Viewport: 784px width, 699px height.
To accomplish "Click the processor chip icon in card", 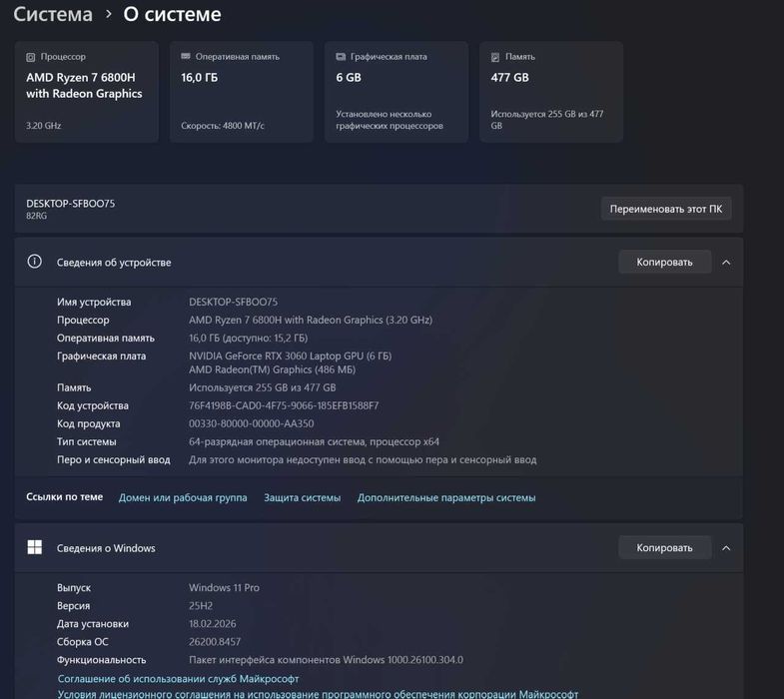I will pos(31,57).
